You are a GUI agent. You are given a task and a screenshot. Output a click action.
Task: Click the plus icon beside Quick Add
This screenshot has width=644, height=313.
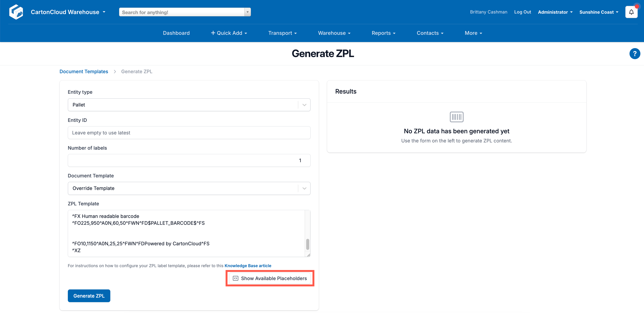pos(213,33)
